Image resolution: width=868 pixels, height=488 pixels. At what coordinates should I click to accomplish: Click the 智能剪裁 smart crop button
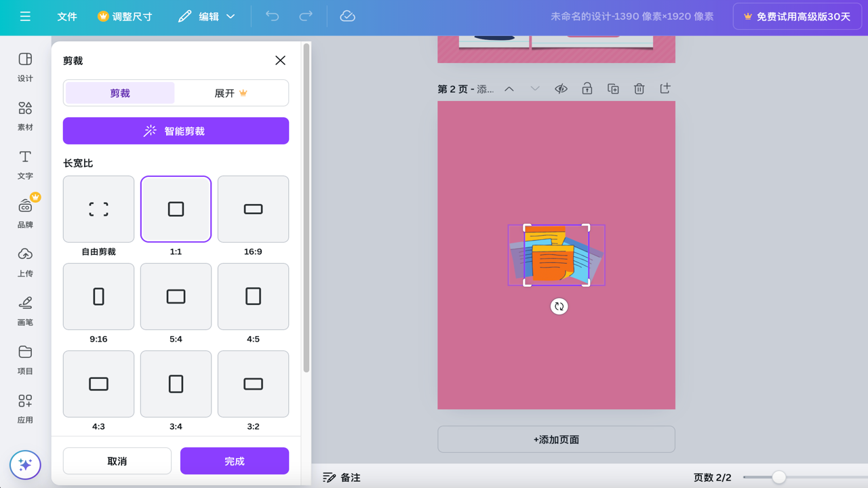[176, 131]
